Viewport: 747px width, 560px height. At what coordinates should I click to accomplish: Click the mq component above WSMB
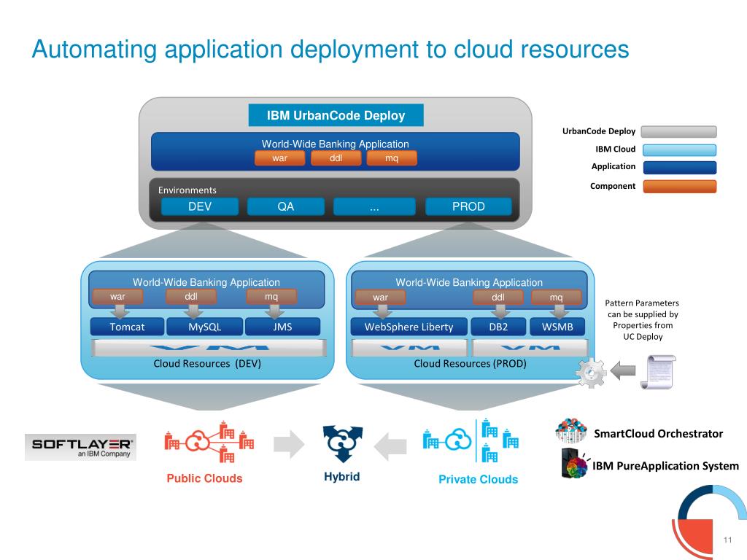556,297
